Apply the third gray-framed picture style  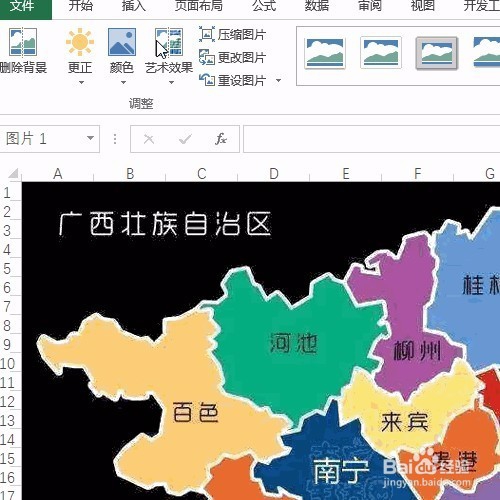pos(436,53)
